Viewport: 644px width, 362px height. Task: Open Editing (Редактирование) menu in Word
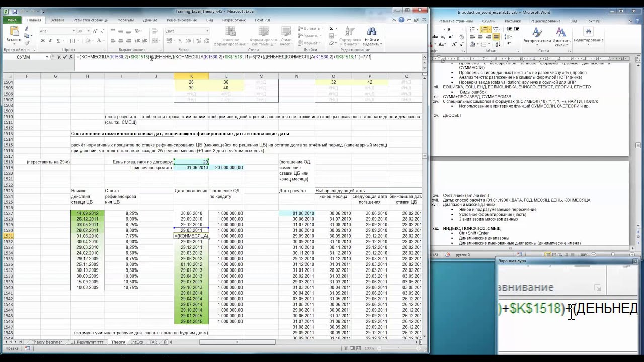(x=588, y=36)
